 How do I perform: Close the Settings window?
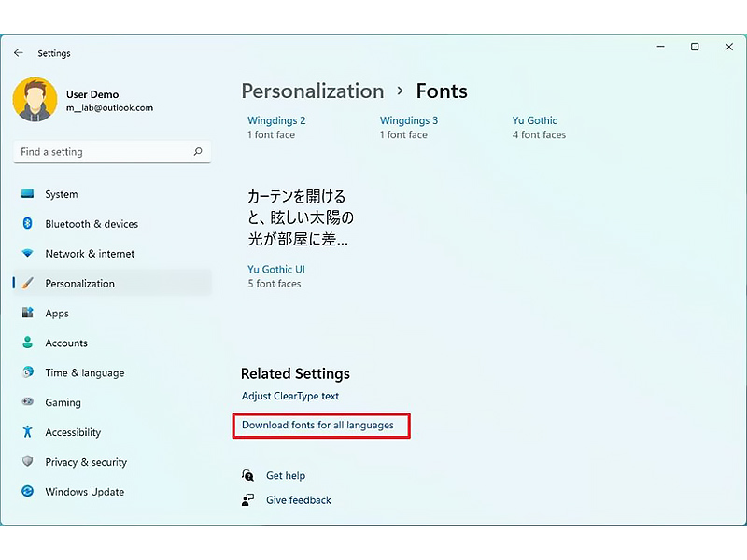pos(729,47)
